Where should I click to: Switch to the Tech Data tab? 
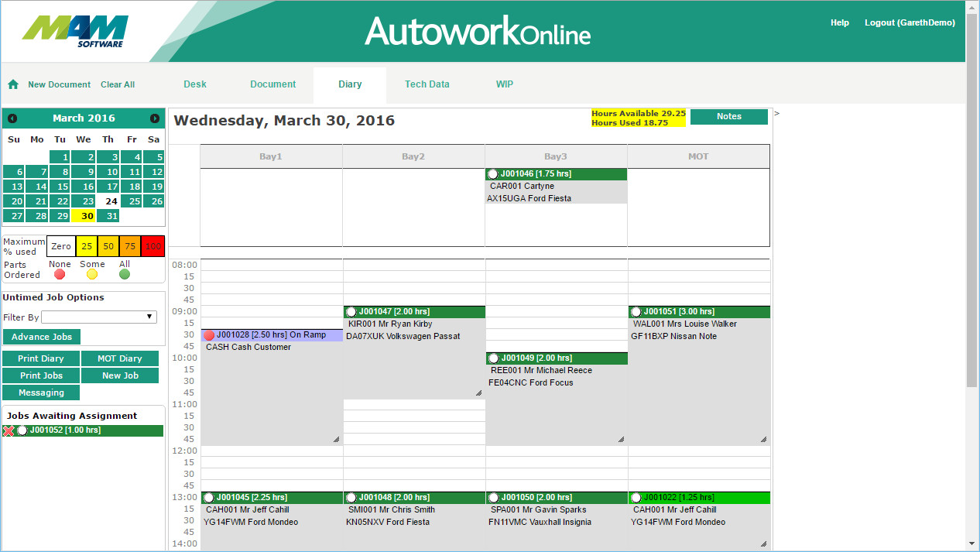click(427, 84)
